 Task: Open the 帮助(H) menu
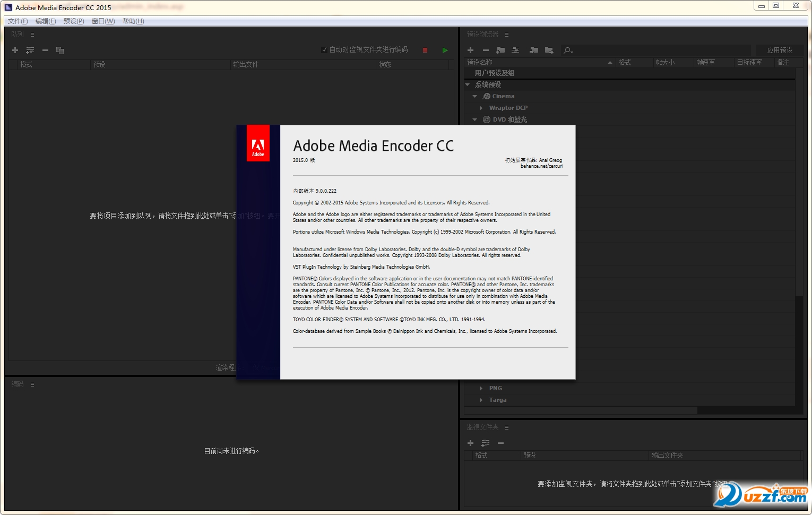point(133,21)
